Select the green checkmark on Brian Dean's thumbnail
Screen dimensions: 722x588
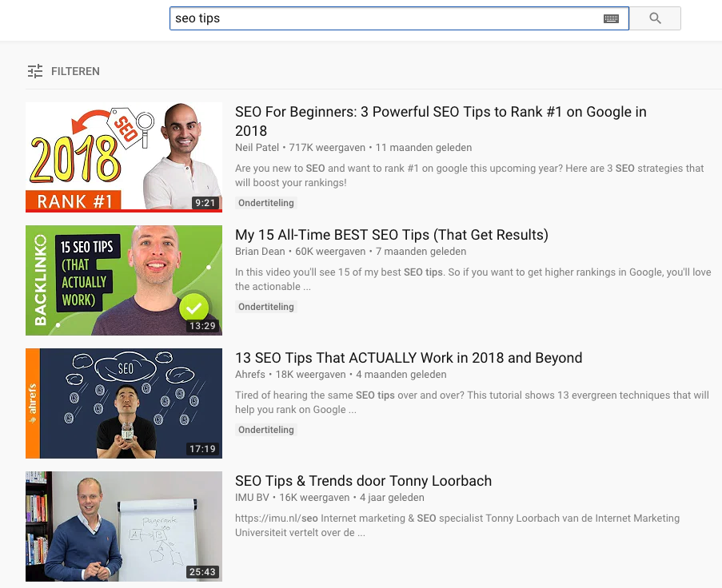click(194, 308)
